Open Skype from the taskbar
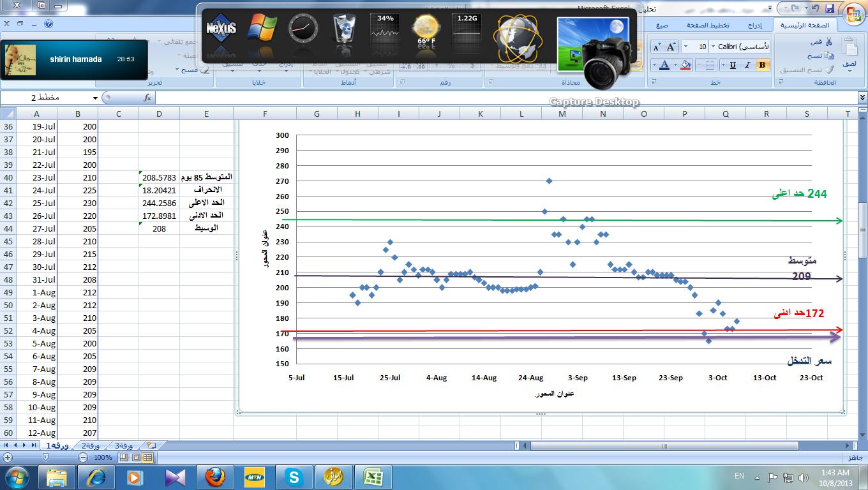Viewport: 868px width, 490px height. coord(294,477)
